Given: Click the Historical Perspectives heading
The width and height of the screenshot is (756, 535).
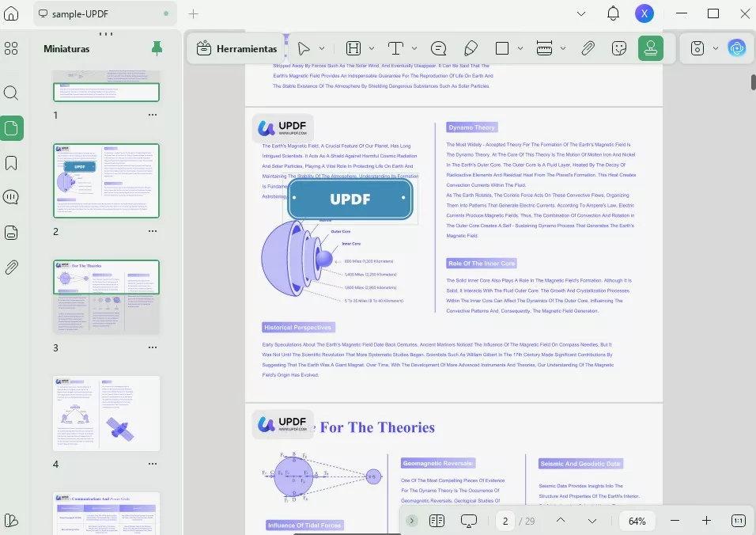Looking at the screenshot, I should click(x=298, y=328).
